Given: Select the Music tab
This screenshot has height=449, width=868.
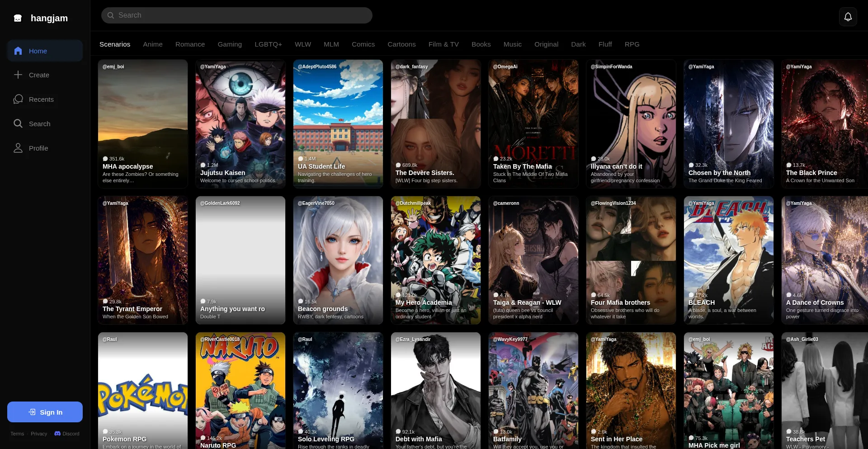Looking at the screenshot, I should point(513,44).
